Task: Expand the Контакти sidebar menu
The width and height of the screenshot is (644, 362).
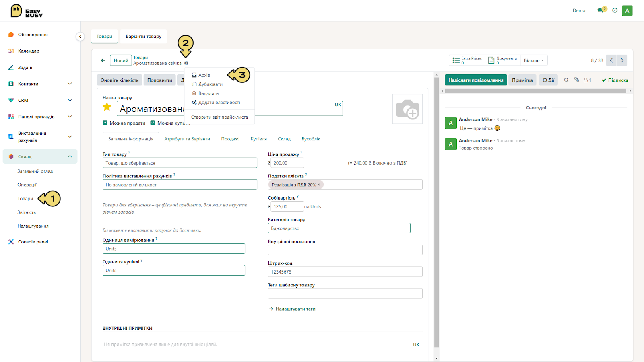Action: pyautogui.click(x=70, y=84)
